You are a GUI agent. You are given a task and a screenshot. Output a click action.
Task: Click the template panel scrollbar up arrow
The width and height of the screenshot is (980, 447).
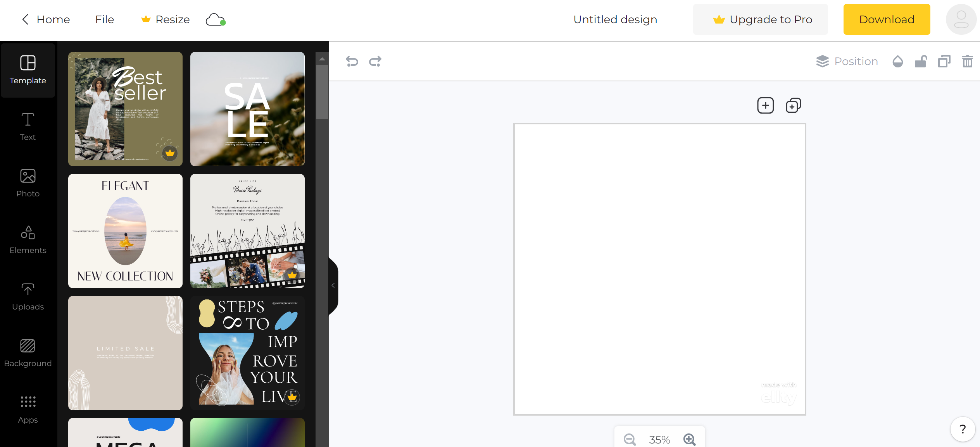322,59
